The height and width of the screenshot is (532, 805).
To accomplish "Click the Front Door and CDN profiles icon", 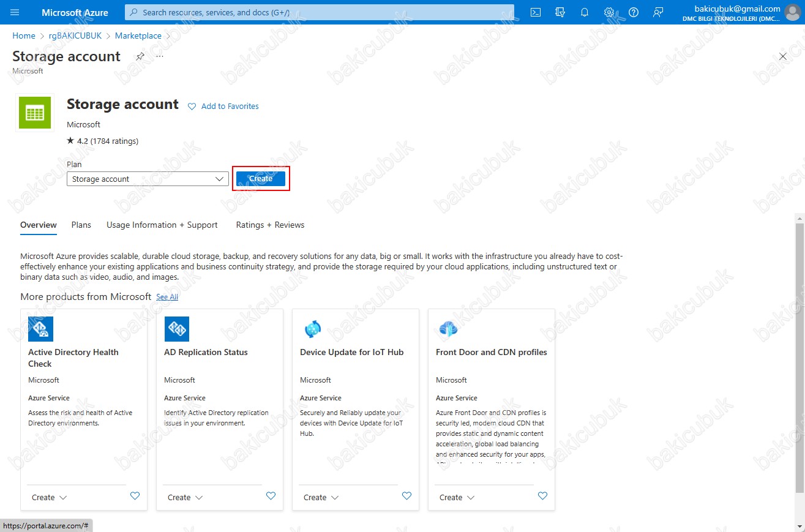I will coord(449,329).
